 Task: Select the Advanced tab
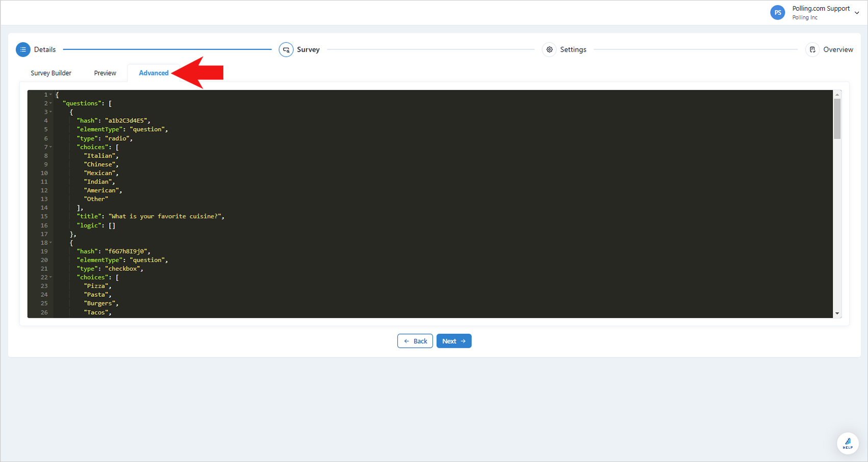tap(154, 73)
